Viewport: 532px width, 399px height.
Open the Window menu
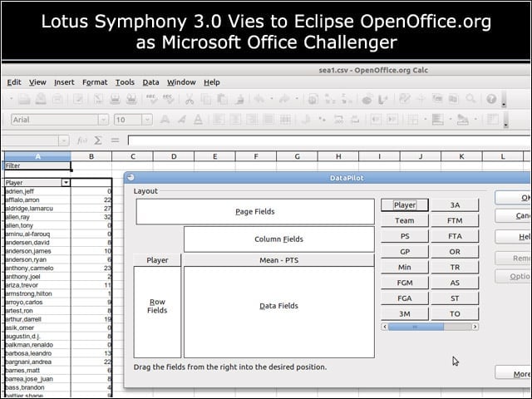tap(181, 82)
